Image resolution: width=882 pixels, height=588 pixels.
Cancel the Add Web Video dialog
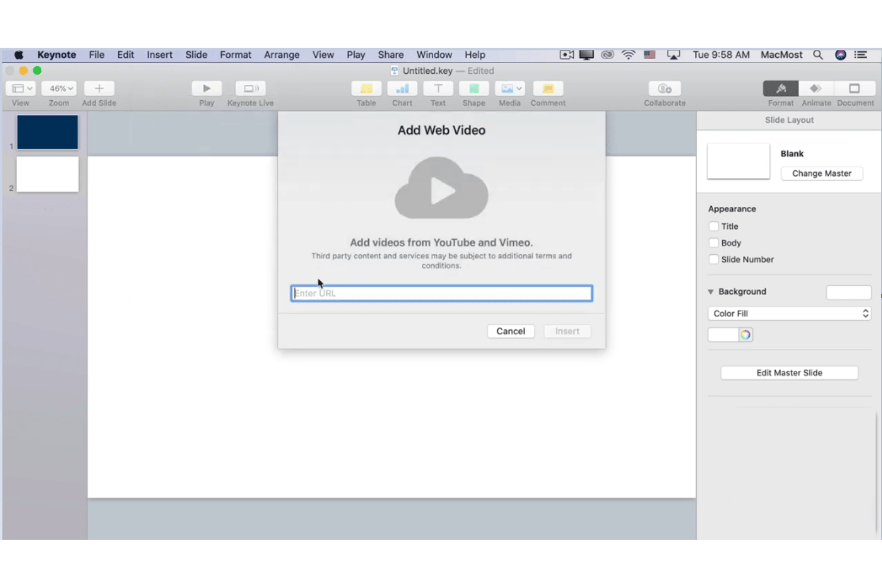tap(511, 331)
